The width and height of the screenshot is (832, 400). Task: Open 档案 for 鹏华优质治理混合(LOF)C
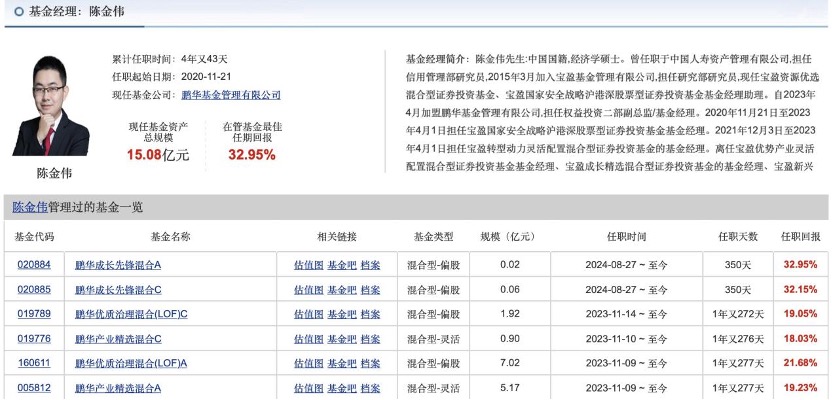click(371, 314)
